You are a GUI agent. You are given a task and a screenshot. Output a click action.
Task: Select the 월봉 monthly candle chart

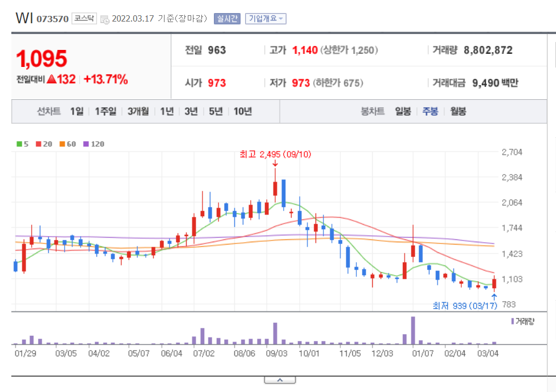tap(458, 111)
